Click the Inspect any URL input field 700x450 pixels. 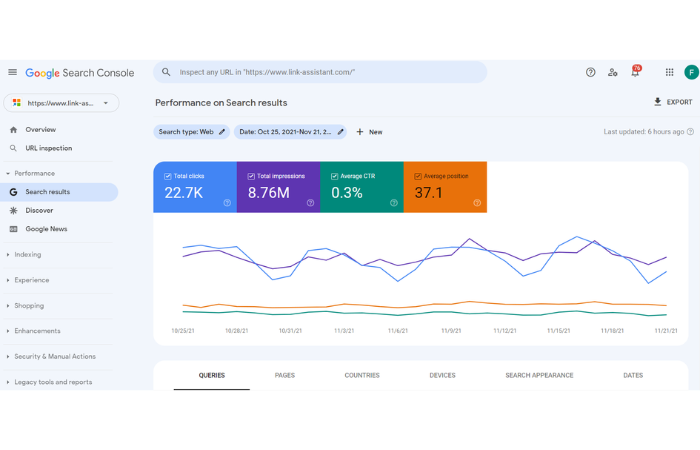click(x=320, y=72)
